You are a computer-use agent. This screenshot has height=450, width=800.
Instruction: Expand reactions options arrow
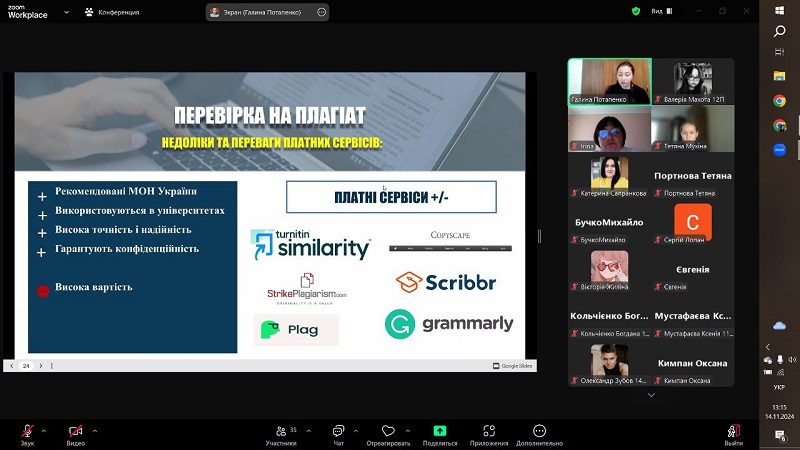[408, 431]
